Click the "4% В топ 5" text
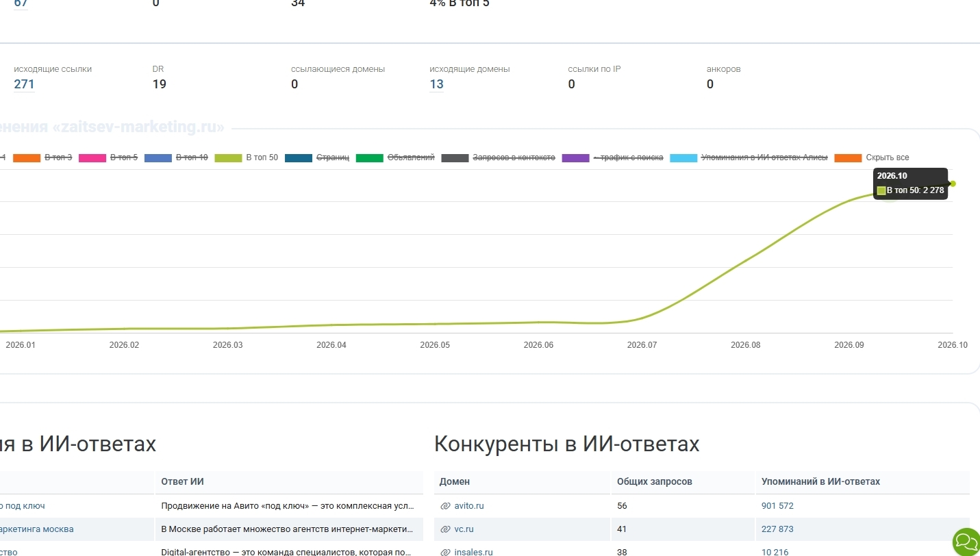 460,3
